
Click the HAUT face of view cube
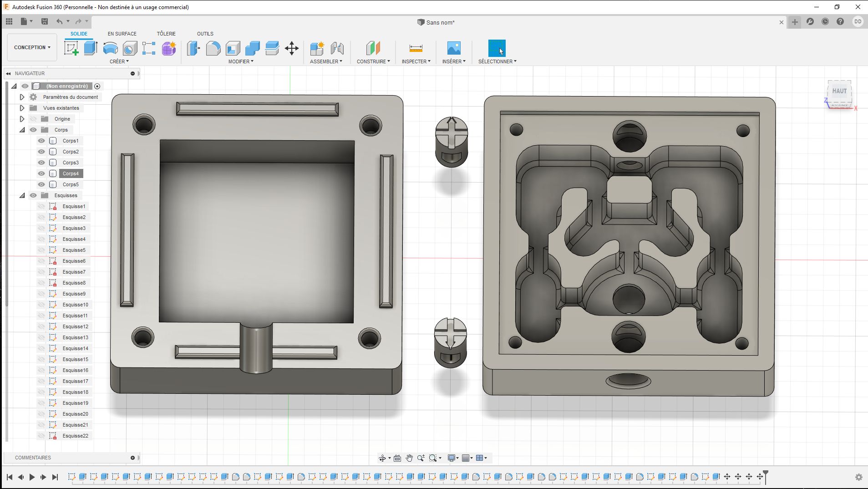click(x=839, y=91)
